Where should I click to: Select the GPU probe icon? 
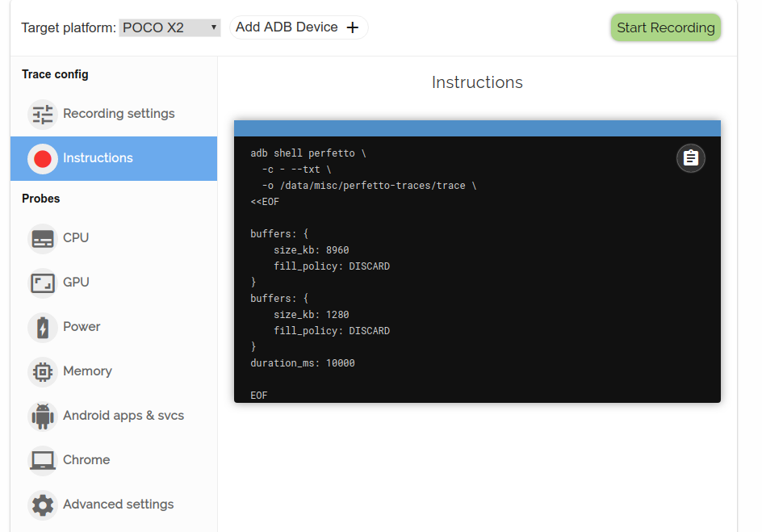pyautogui.click(x=42, y=282)
